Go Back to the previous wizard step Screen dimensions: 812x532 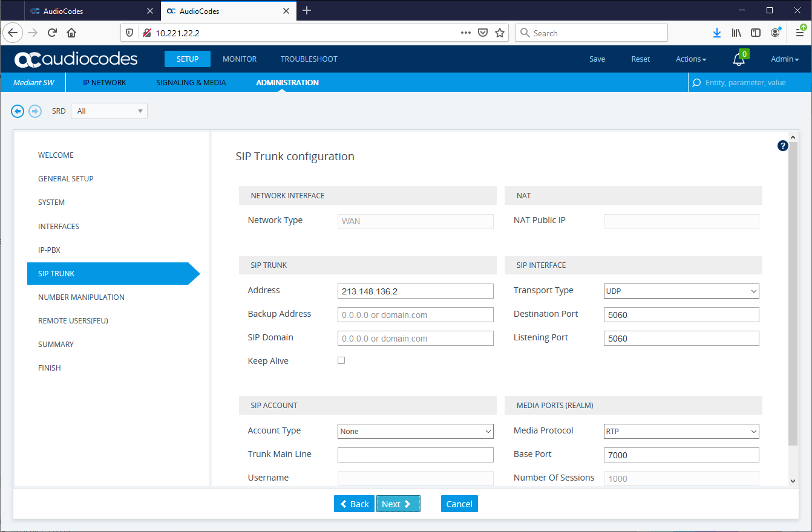click(354, 504)
